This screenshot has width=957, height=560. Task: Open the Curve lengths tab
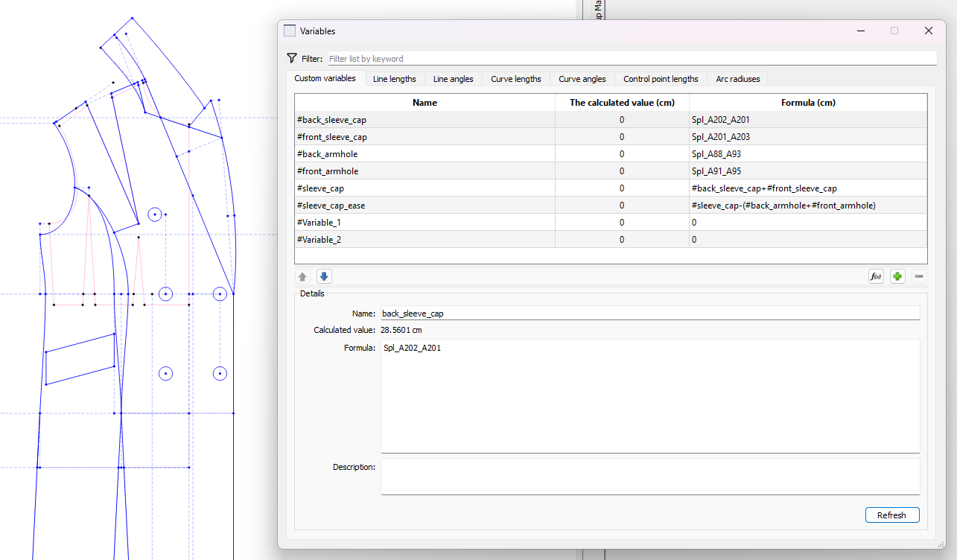click(x=515, y=79)
